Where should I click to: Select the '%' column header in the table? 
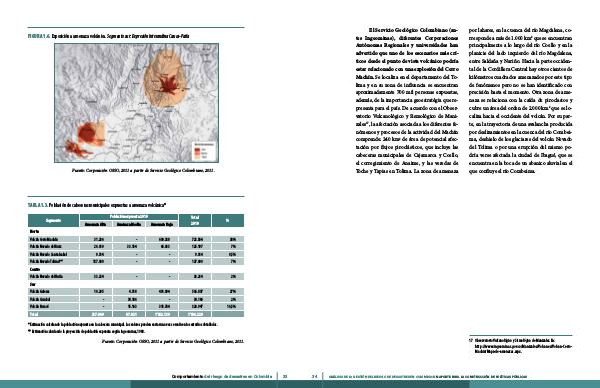point(228,220)
